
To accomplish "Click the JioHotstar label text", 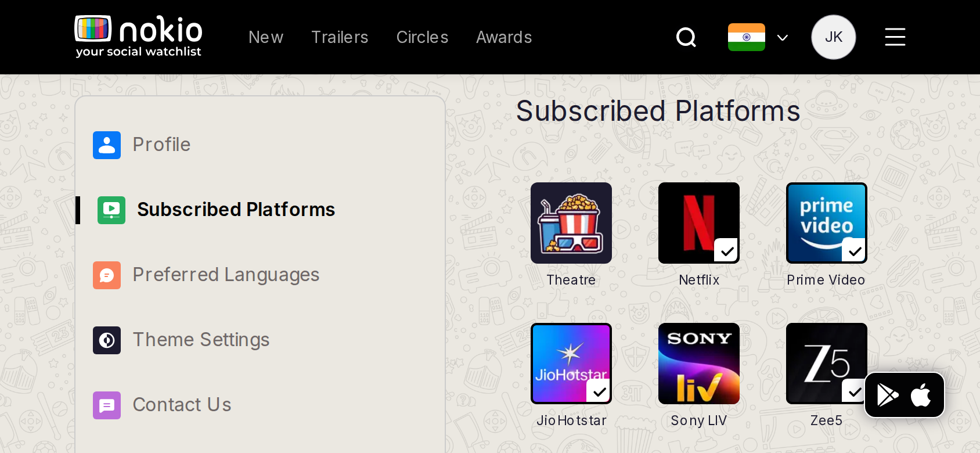I will 571,420.
